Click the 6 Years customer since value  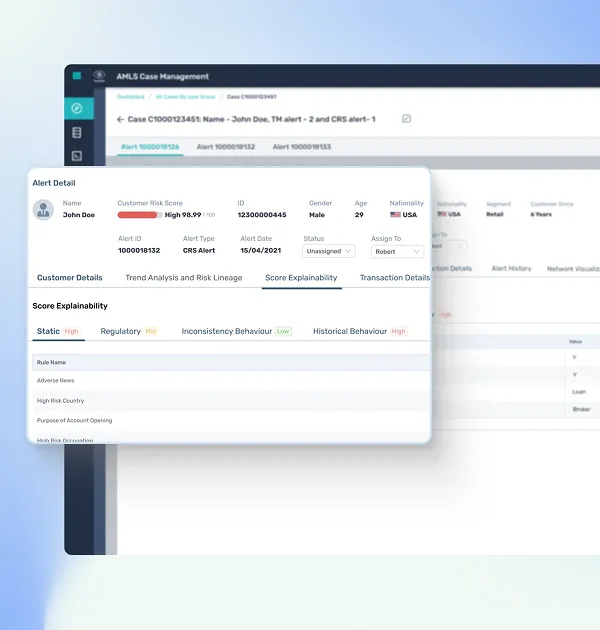tap(541, 214)
